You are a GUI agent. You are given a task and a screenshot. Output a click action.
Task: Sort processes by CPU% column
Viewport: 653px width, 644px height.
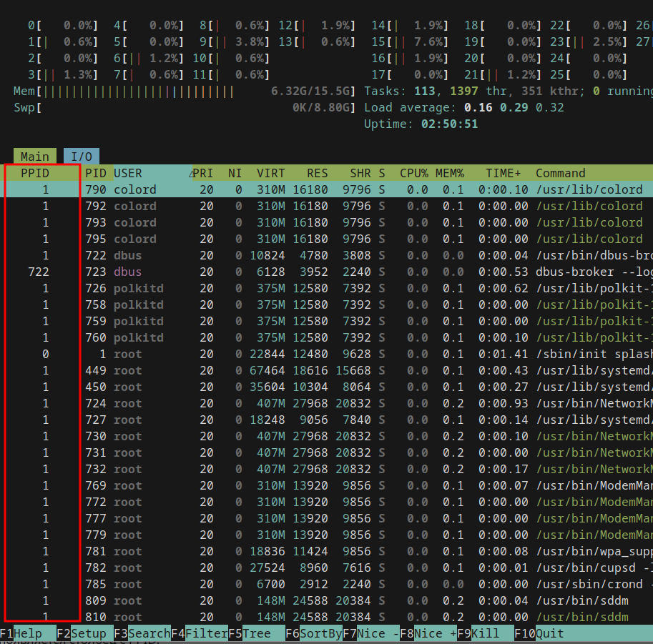pyautogui.click(x=413, y=173)
